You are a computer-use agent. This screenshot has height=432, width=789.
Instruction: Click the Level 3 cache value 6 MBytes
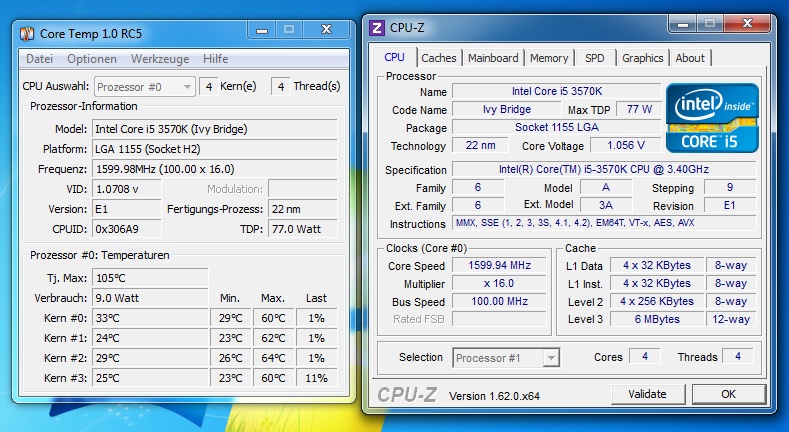coord(657,319)
